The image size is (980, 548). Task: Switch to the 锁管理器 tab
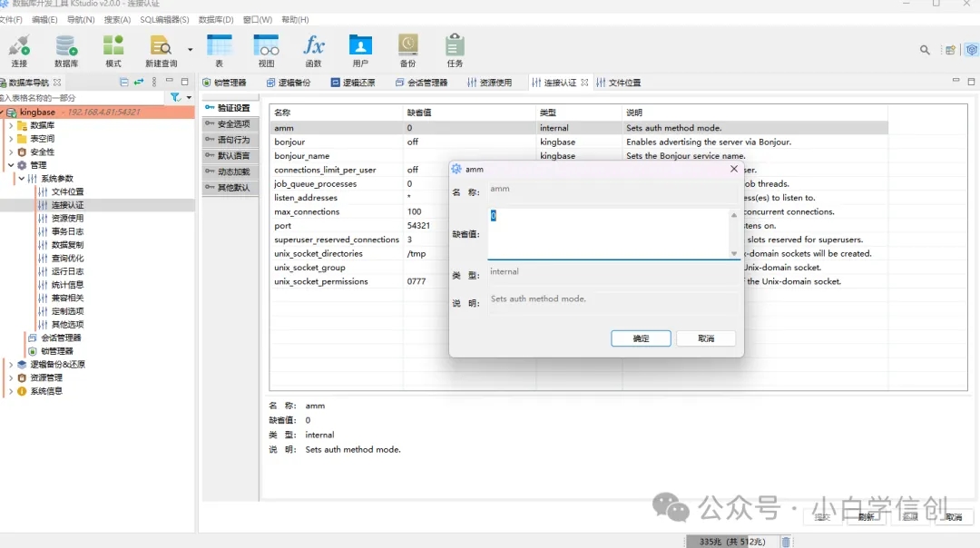tap(224, 83)
